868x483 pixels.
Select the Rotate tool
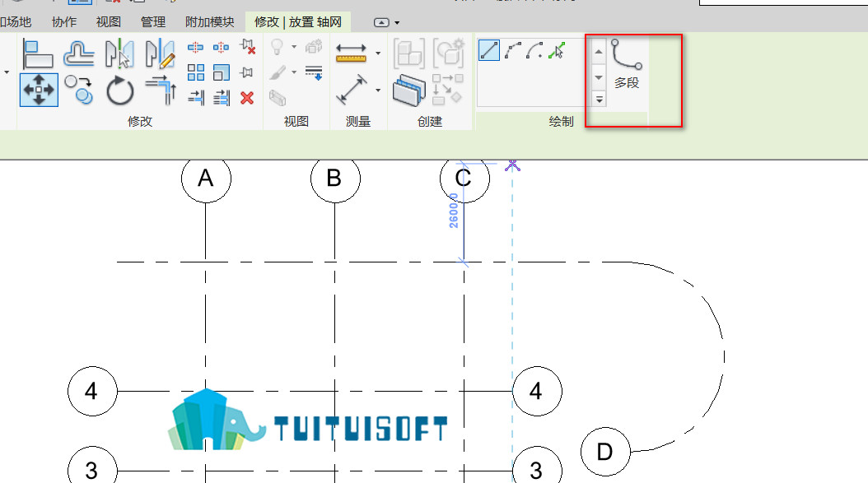pyautogui.click(x=120, y=91)
